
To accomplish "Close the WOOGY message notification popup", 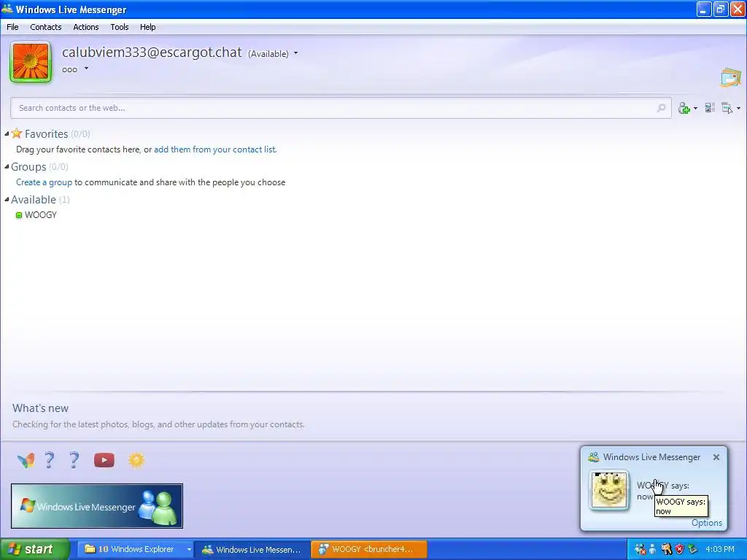I will (716, 457).
